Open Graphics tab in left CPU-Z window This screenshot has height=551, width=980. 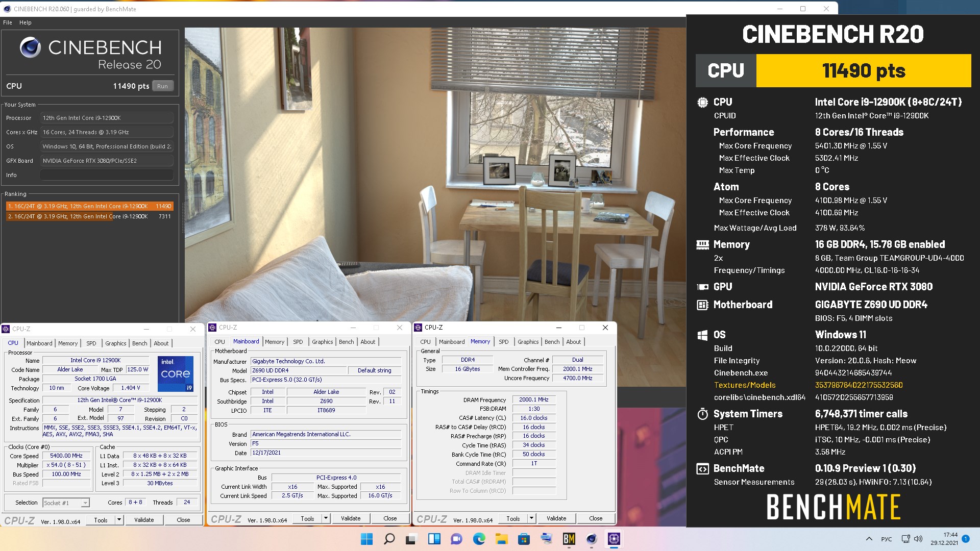[116, 343]
